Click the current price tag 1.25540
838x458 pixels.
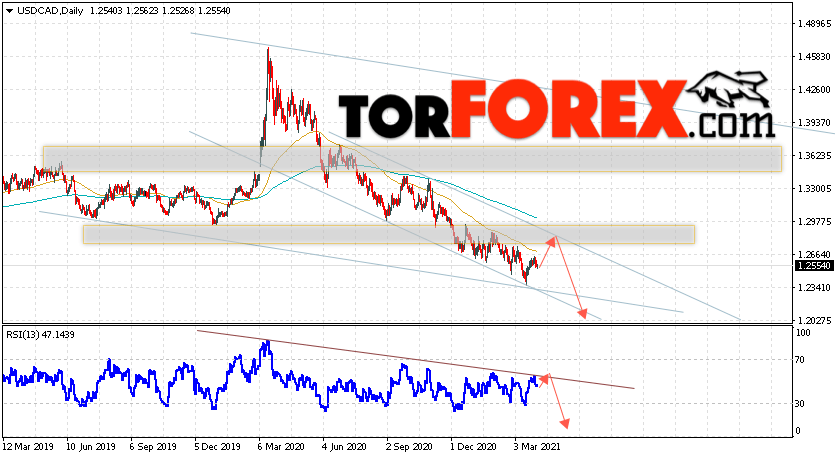[x=814, y=266]
